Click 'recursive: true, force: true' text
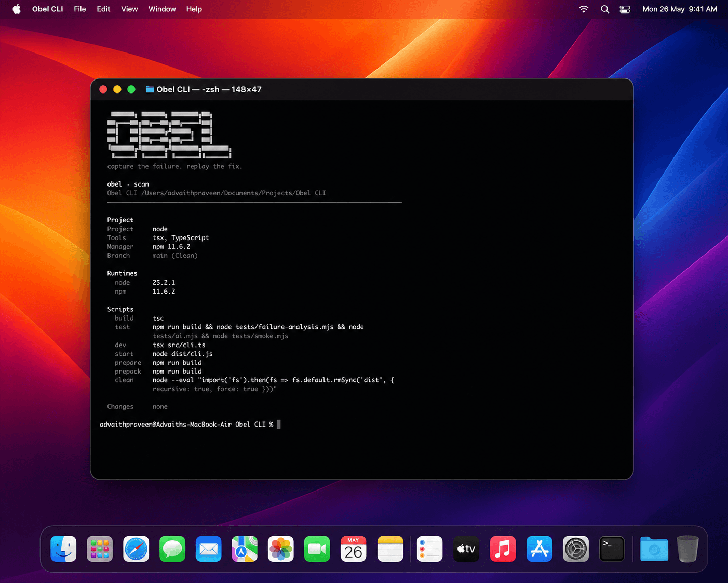Image resolution: width=728 pixels, height=583 pixels. click(x=205, y=389)
